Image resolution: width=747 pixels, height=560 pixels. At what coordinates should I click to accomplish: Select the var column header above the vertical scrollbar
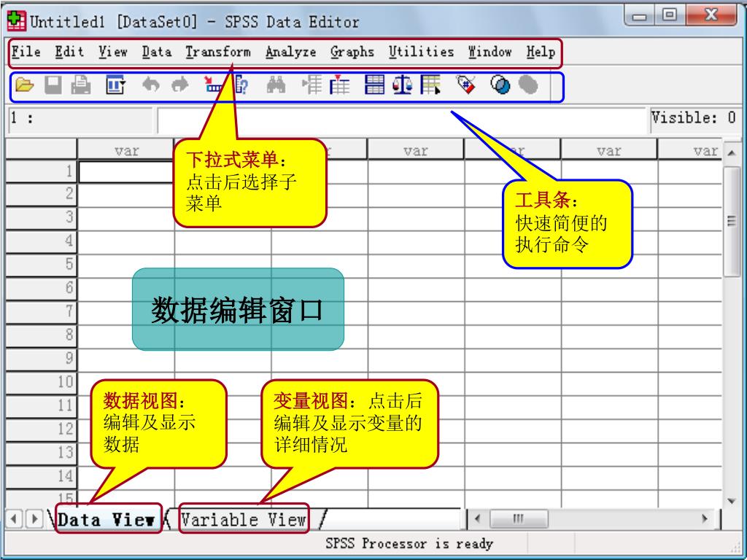(x=690, y=150)
